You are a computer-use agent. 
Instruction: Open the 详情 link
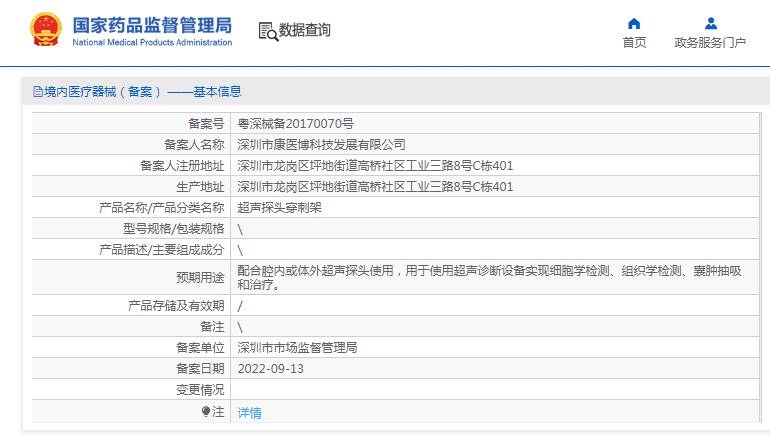tap(249, 413)
